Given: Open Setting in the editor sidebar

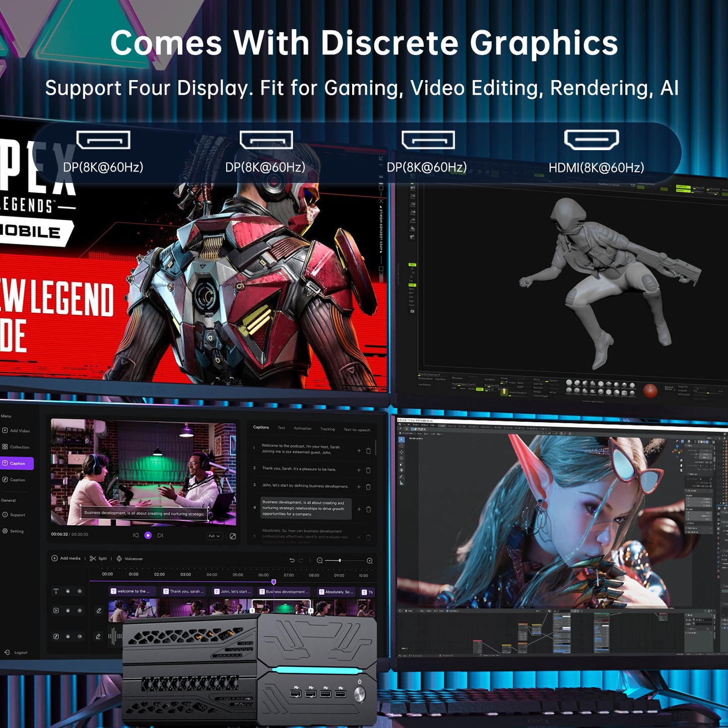Looking at the screenshot, I should (x=14, y=531).
